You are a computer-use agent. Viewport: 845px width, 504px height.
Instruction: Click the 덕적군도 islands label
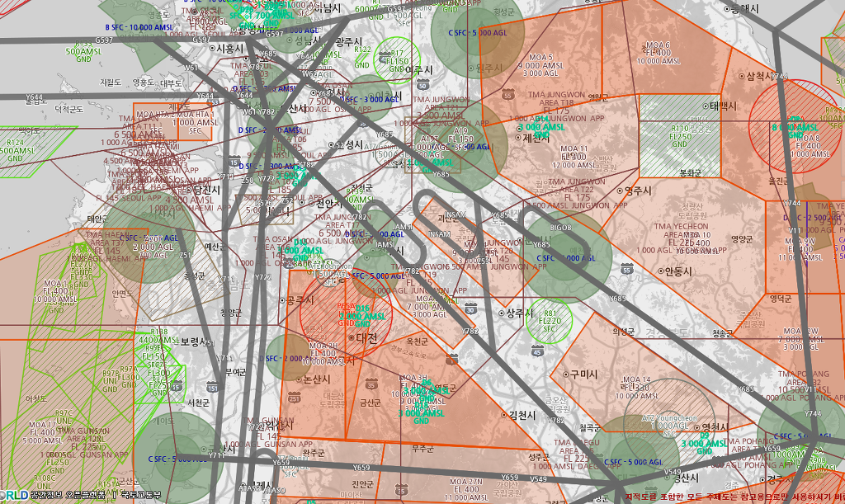point(69,110)
